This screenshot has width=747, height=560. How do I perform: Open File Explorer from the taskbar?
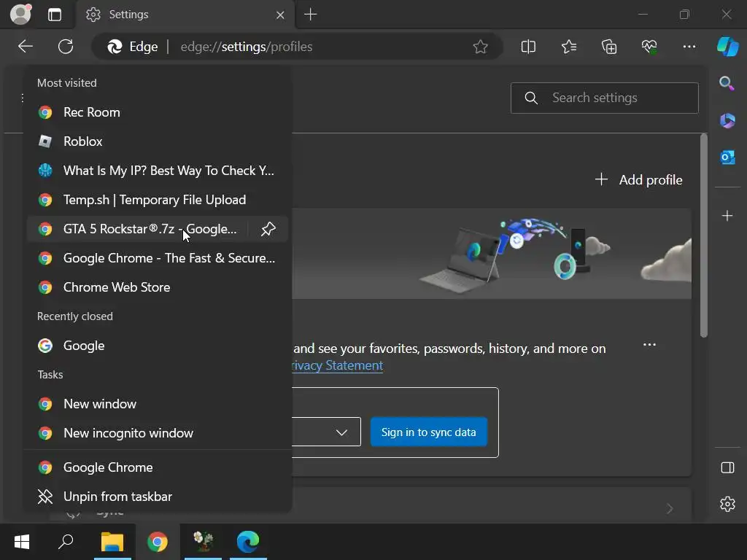point(112,542)
